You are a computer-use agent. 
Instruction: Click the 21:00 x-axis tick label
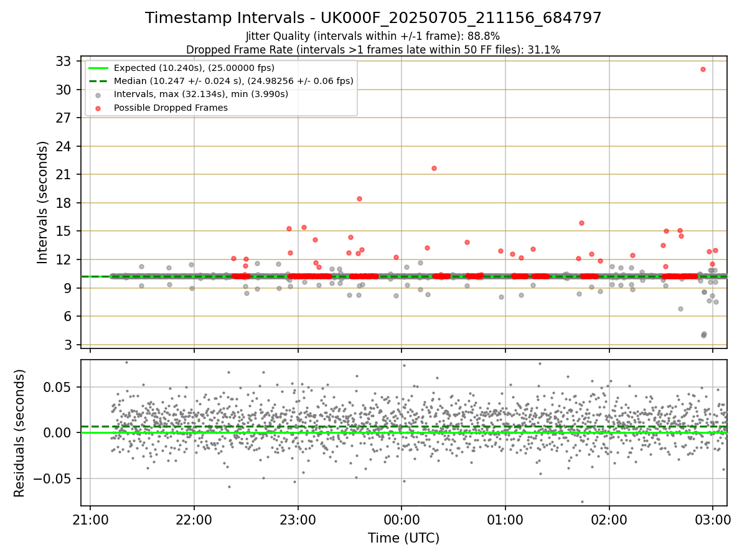click(x=90, y=519)
